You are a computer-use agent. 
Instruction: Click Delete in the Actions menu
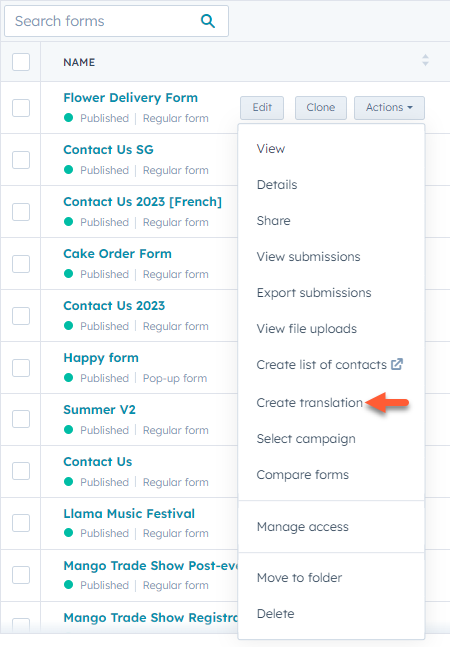click(x=276, y=614)
